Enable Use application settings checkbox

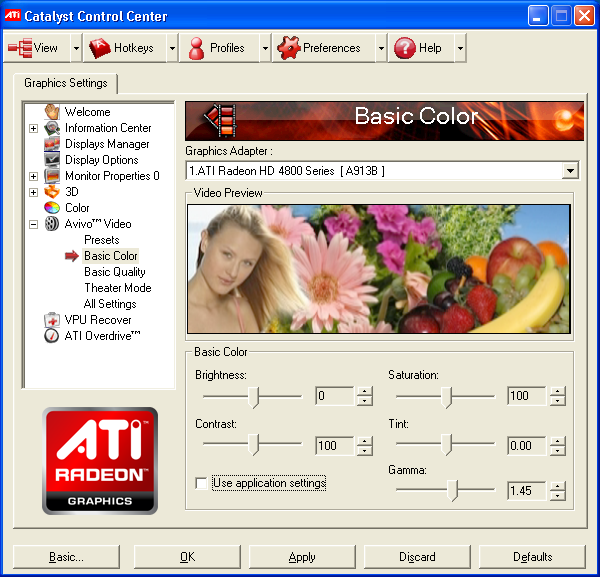201,483
